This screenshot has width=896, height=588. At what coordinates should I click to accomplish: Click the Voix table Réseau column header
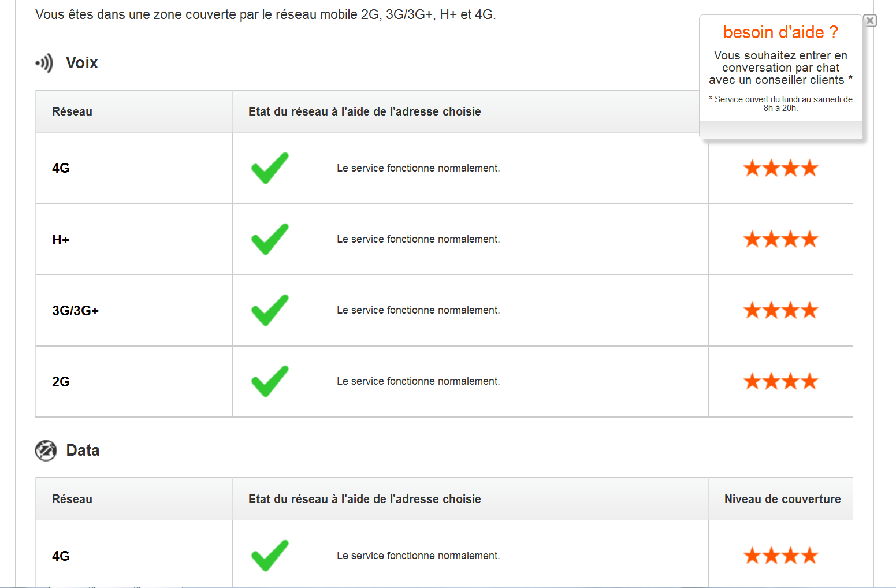coord(72,111)
